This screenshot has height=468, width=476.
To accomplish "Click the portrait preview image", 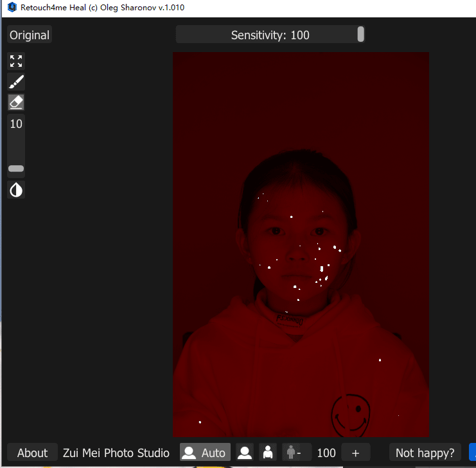I will click(x=301, y=245).
